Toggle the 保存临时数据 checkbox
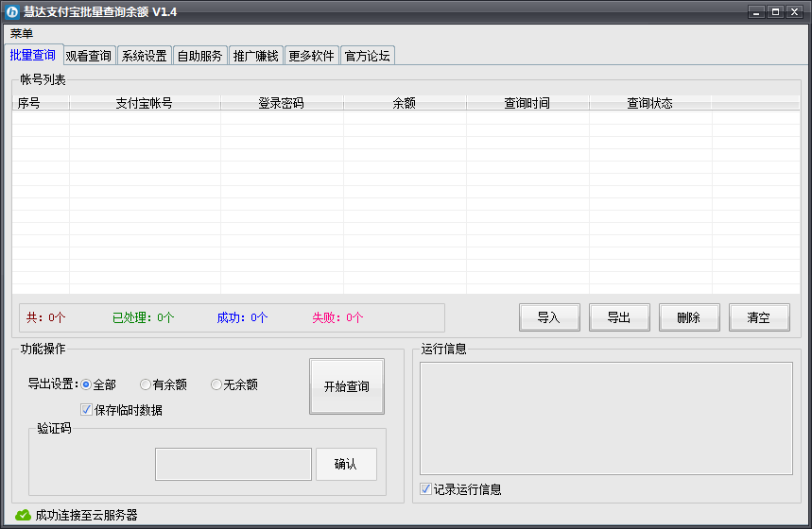This screenshot has height=529, width=812. [x=87, y=410]
